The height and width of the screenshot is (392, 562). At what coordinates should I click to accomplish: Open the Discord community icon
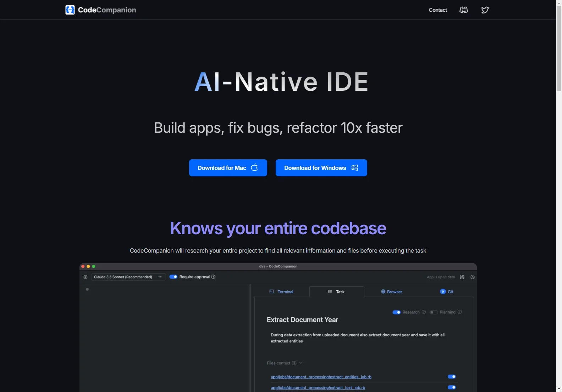pos(464,10)
